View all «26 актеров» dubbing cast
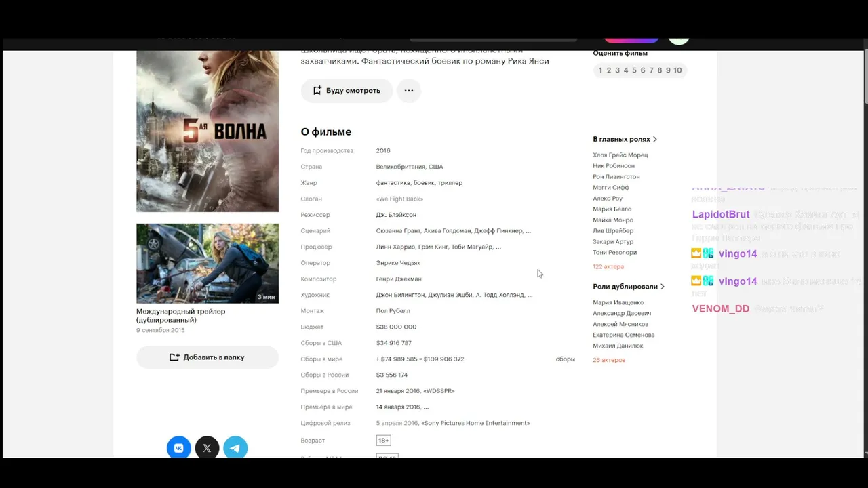868x488 pixels. (609, 361)
